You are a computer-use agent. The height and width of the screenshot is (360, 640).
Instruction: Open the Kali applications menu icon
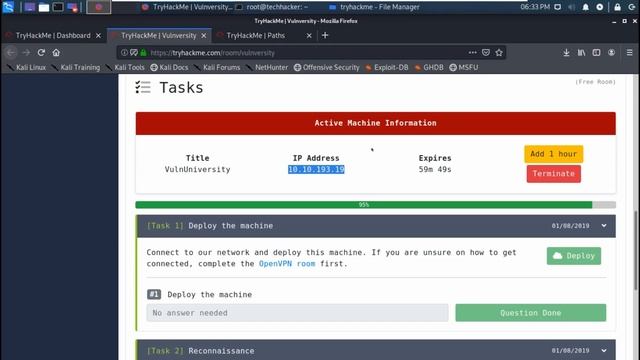[8, 7]
